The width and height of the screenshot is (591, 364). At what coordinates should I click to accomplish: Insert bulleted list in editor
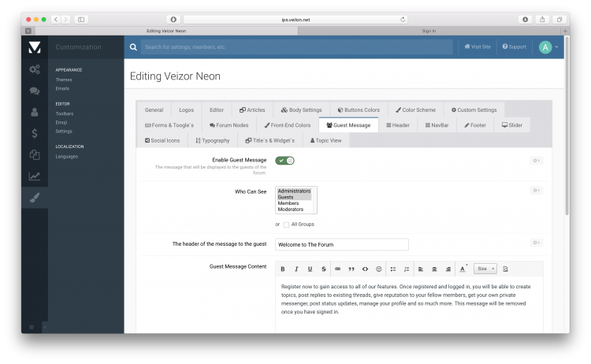[393, 269]
